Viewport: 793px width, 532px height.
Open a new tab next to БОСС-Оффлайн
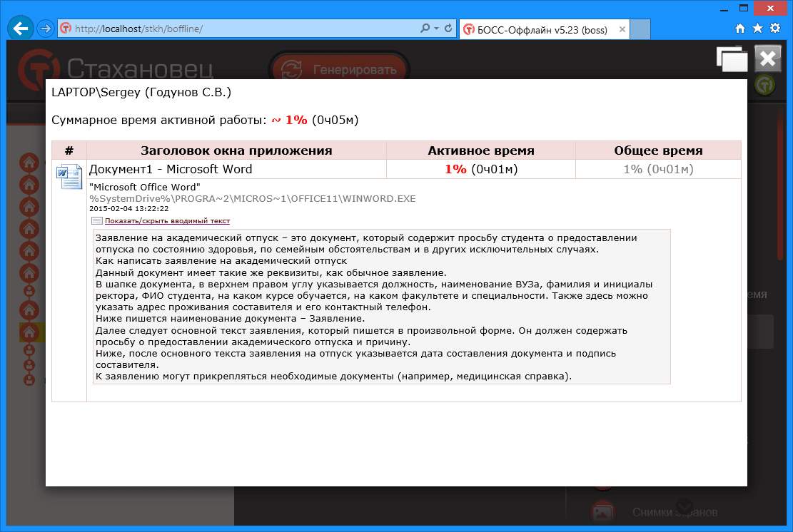[640, 29]
